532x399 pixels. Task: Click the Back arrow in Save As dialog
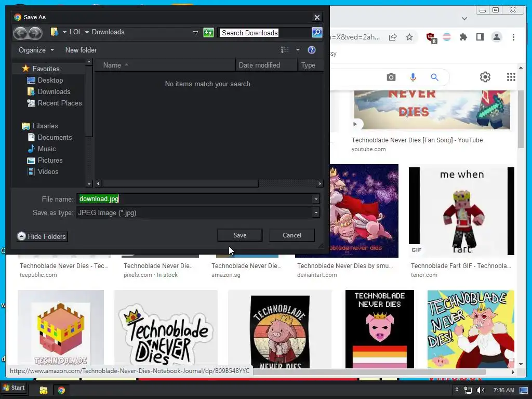pos(20,33)
